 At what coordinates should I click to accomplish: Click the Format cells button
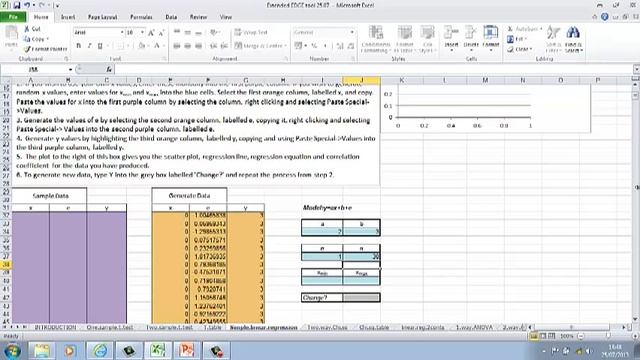click(x=491, y=39)
